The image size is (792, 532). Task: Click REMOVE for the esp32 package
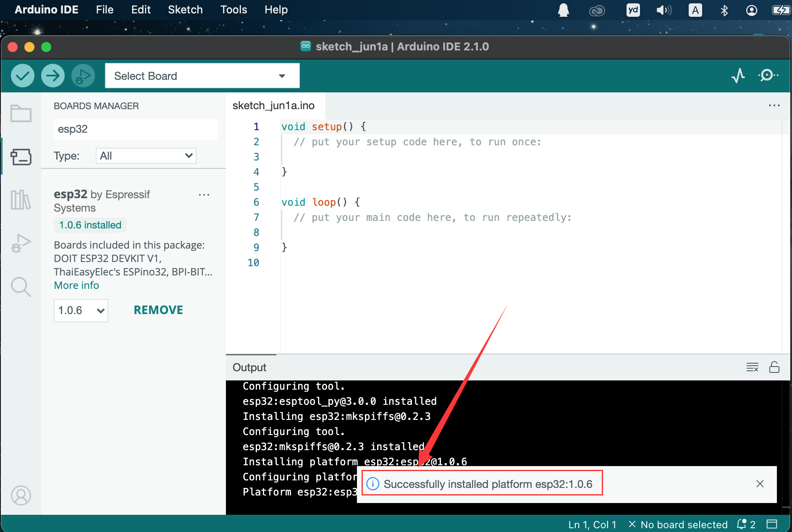[158, 310]
